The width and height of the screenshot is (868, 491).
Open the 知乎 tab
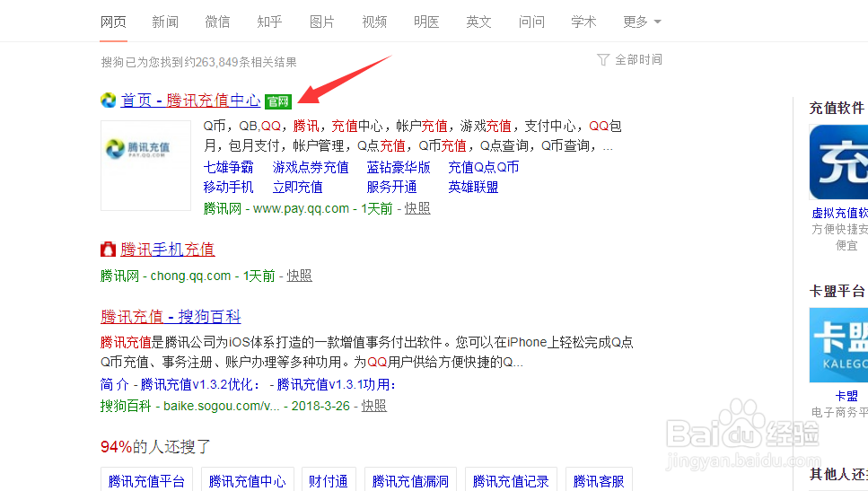click(x=269, y=22)
